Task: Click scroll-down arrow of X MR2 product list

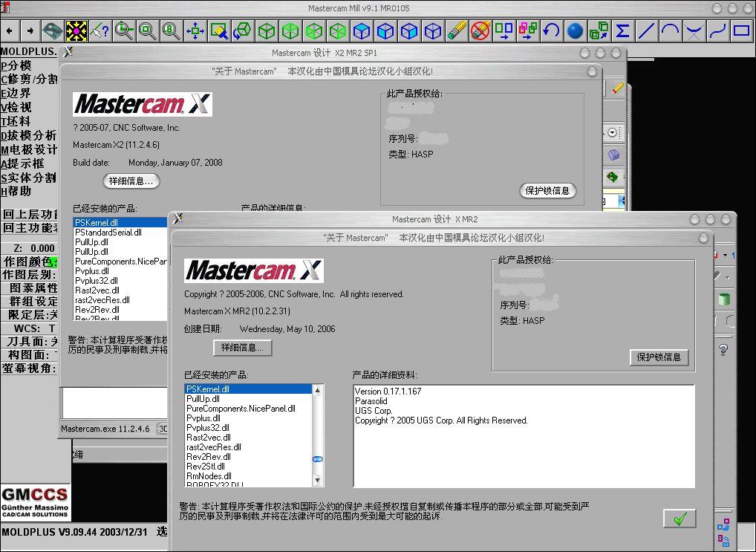Action: coord(317,480)
